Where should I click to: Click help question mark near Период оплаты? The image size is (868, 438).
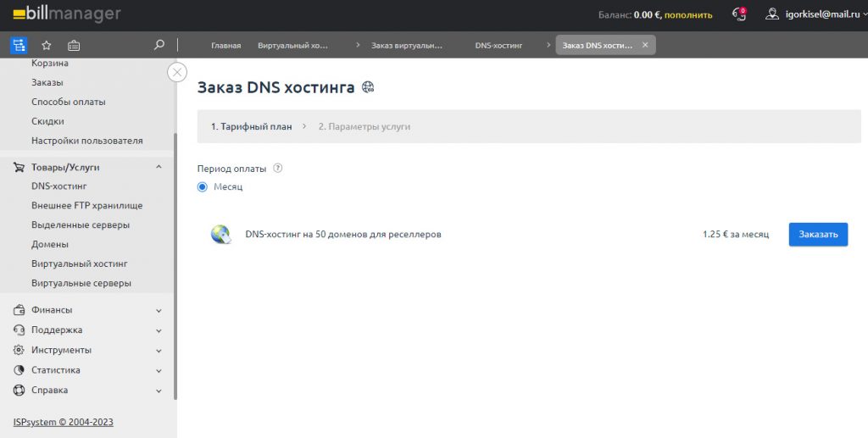click(277, 168)
